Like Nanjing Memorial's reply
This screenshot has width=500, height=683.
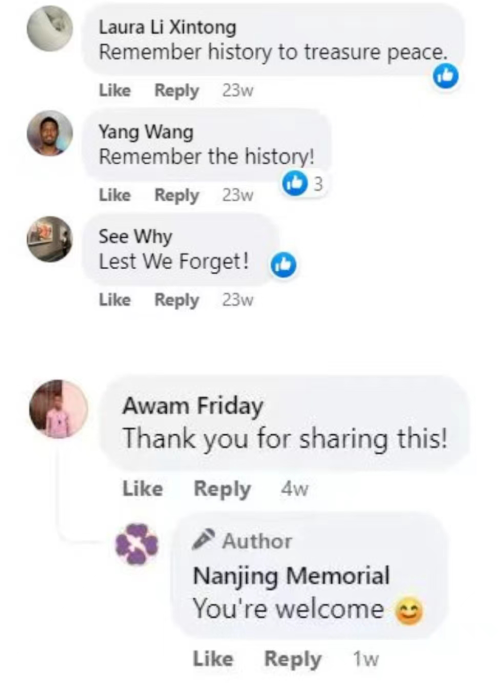tap(213, 659)
